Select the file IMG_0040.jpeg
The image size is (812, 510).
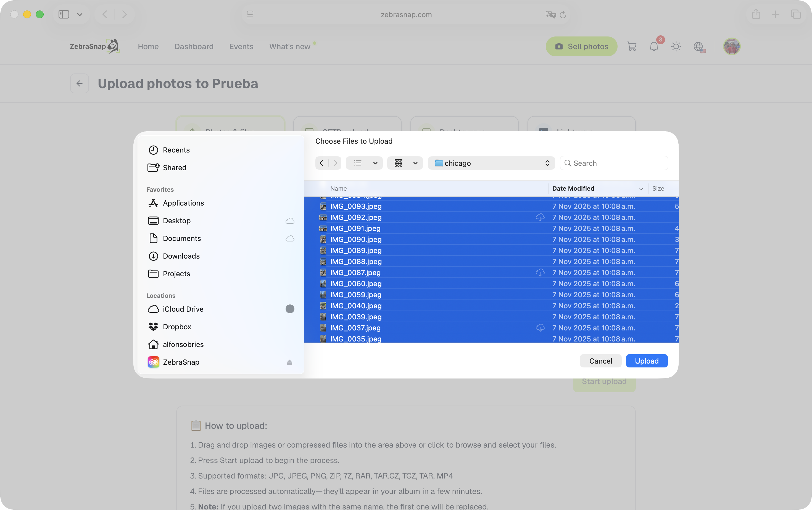[x=491, y=306]
